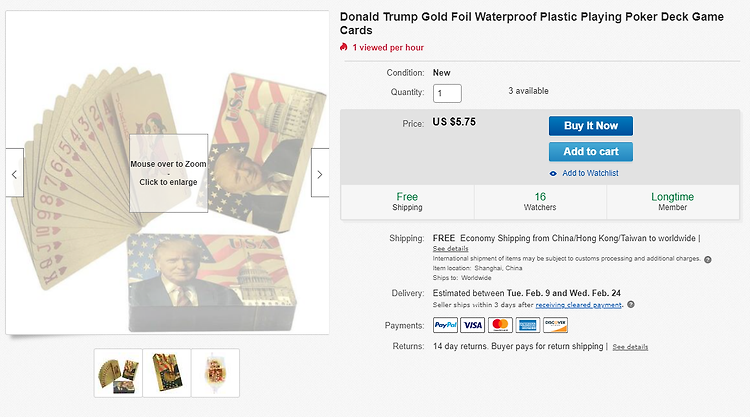The image size is (750, 417).
Task: Click the help icon after cleared payment
Action: (x=631, y=305)
